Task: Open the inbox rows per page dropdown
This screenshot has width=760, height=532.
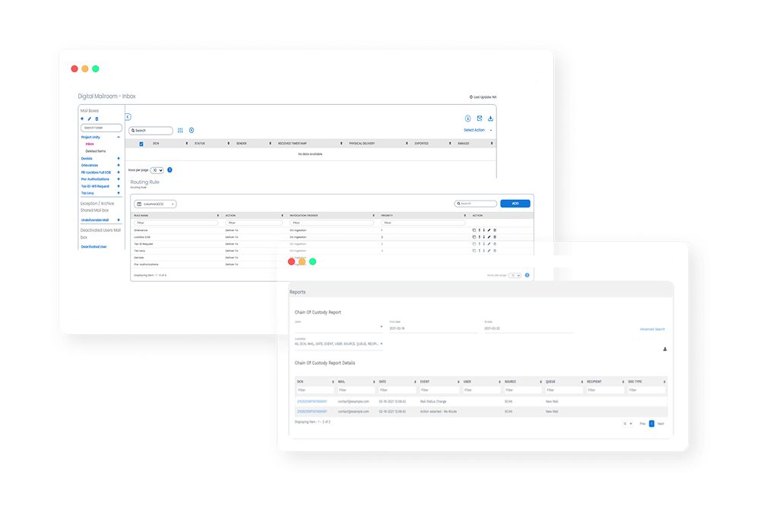Action: (x=157, y=170)
